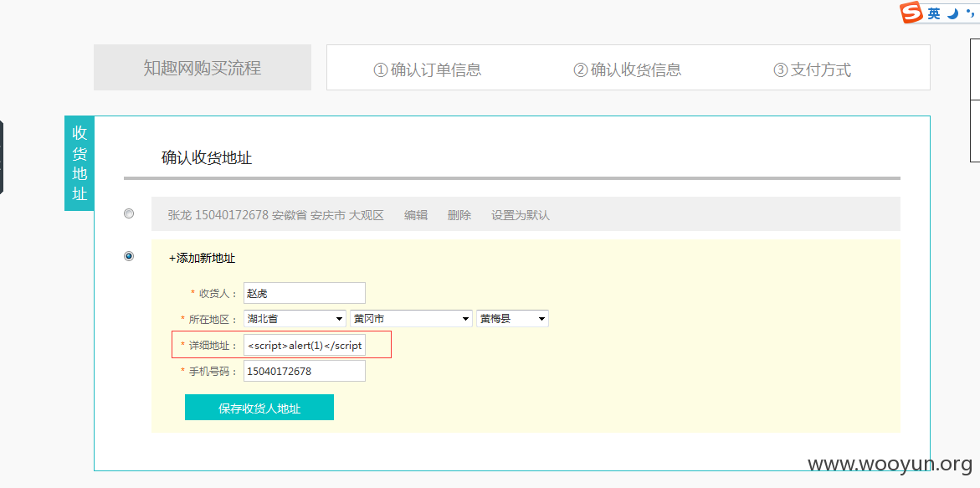Click the 收货人 name input field
The image size is (980, 488).
tap(305, 293)
